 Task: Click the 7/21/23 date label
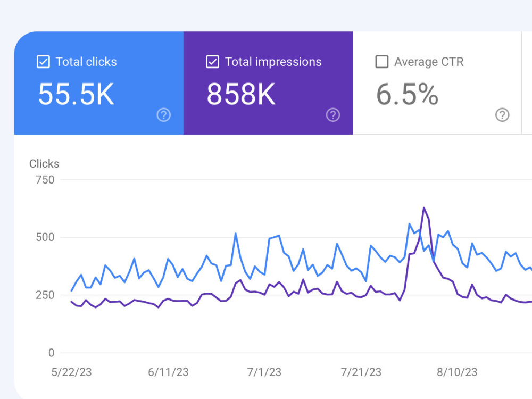pos(361,372)
